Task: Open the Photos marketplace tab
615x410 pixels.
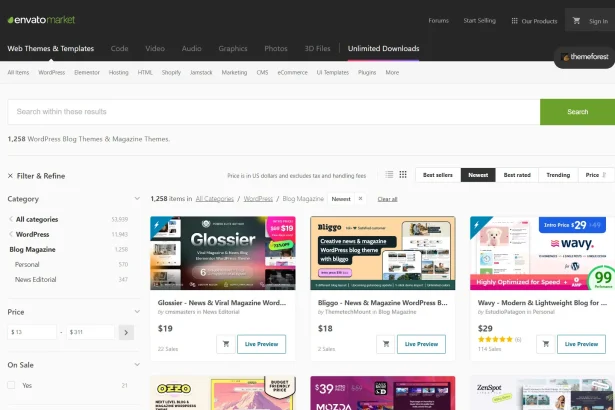Action: pyautogui.click(x=276, y=49)
